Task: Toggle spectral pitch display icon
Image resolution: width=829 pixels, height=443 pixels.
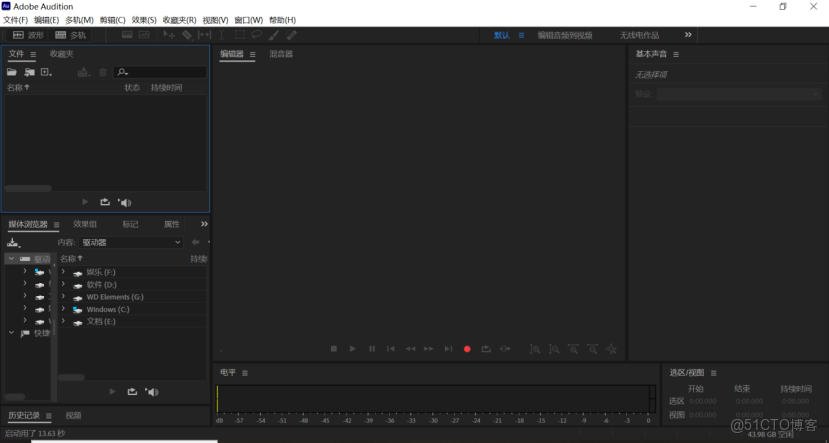Action: point(144,35)
